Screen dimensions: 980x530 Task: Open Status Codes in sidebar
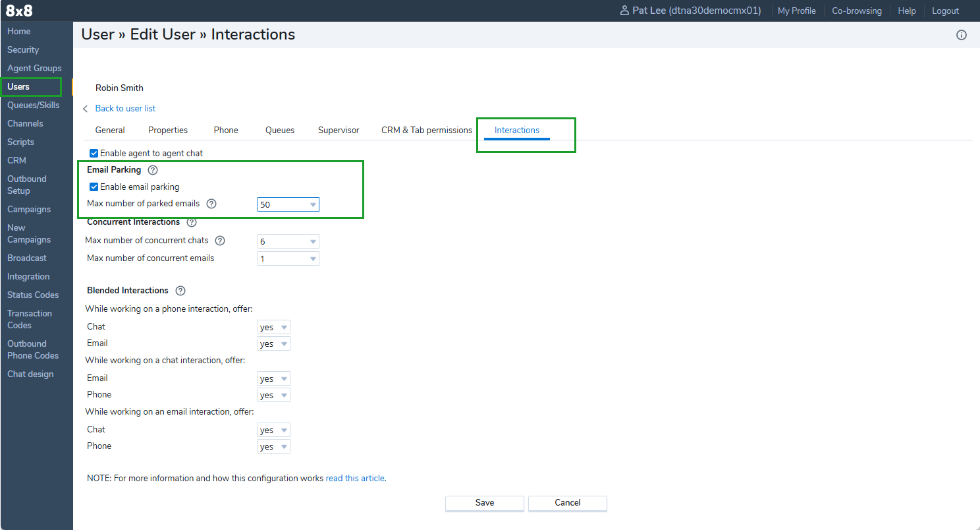(x=33, y=295)
